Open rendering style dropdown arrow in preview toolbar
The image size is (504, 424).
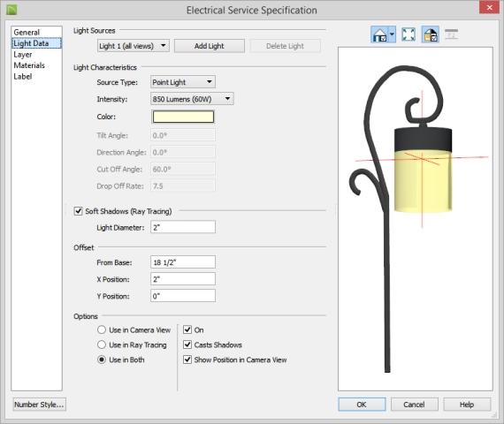point(392,34)
